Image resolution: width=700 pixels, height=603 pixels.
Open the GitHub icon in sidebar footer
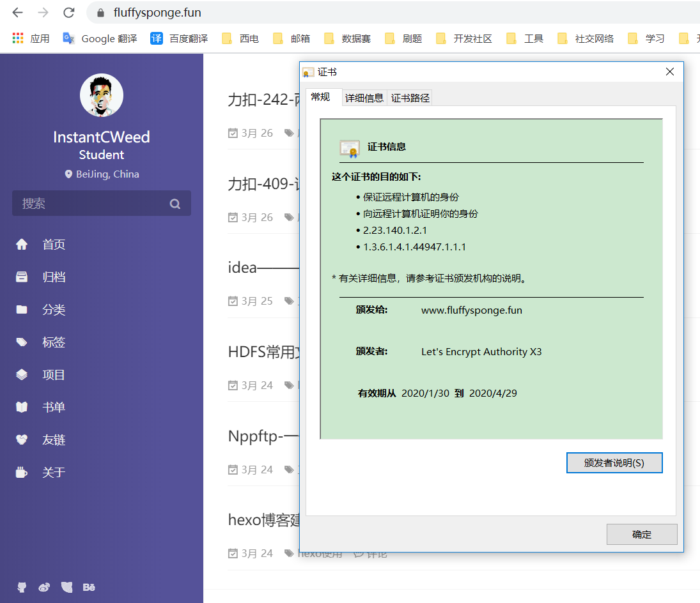pyautogui.click(x=22, y=588)
